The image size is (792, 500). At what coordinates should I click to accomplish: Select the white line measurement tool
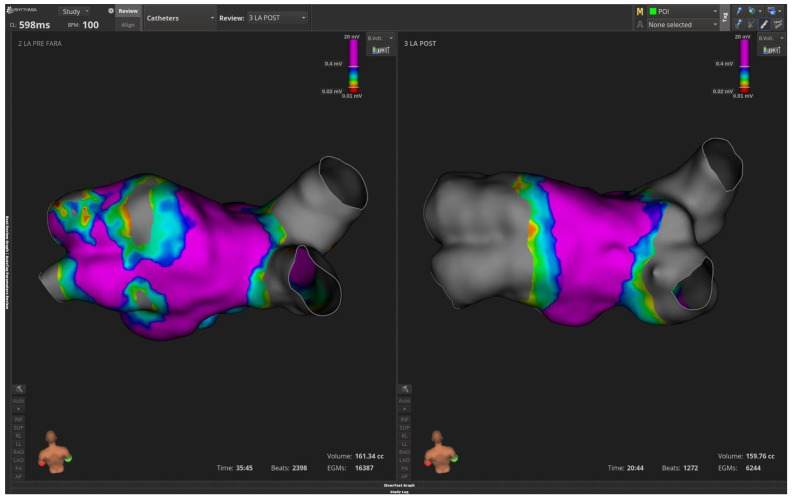pos(764,24)
